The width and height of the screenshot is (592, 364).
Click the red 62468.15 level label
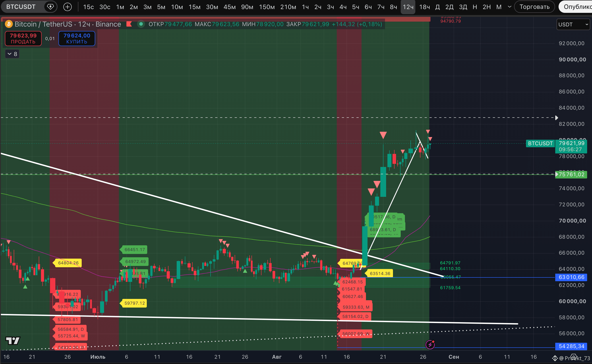point(352,282)
